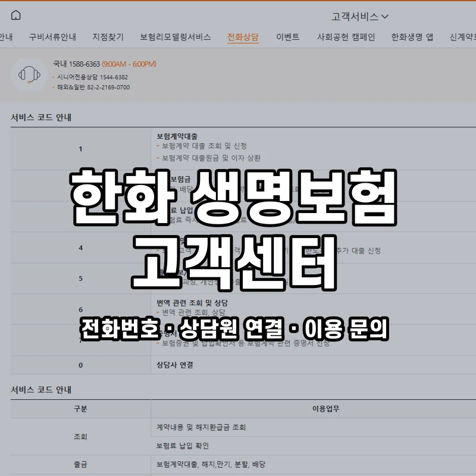Click the home icon

pyautogui.click(x=16, y=15)
